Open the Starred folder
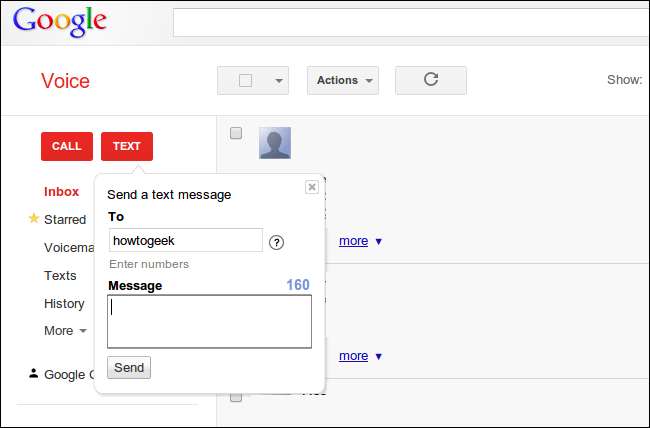650x428 pixels. click(x=65, y=219)
